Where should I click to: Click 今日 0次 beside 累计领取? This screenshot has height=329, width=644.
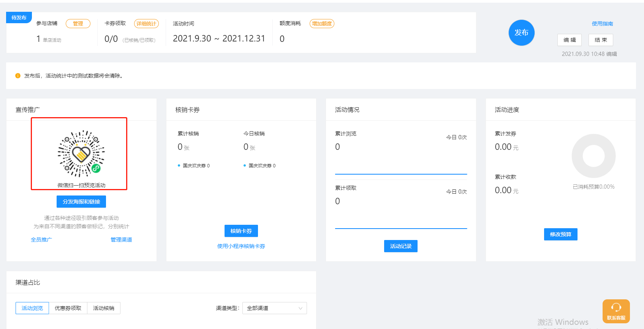tap(456, 192)
